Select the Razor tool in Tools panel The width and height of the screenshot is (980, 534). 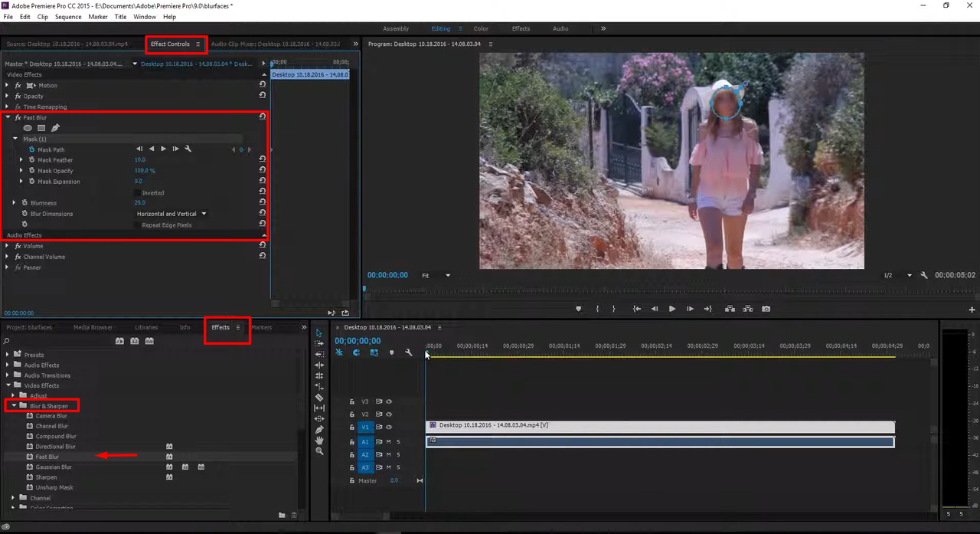(x=319, y=398)
